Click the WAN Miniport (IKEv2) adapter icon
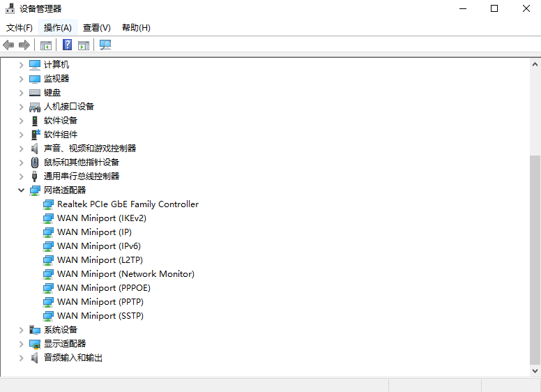Screen dimensions: 541x392 point(48,218)
